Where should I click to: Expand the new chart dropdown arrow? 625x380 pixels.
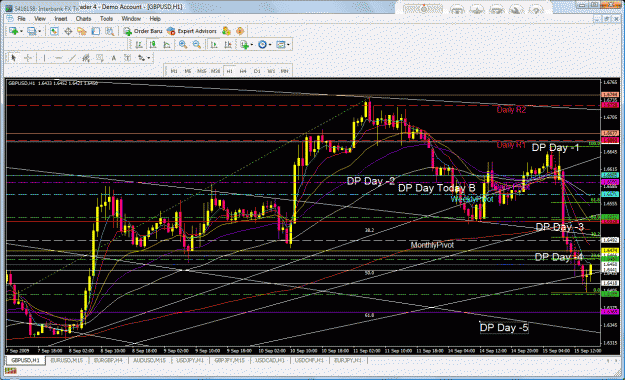[21, 31]
